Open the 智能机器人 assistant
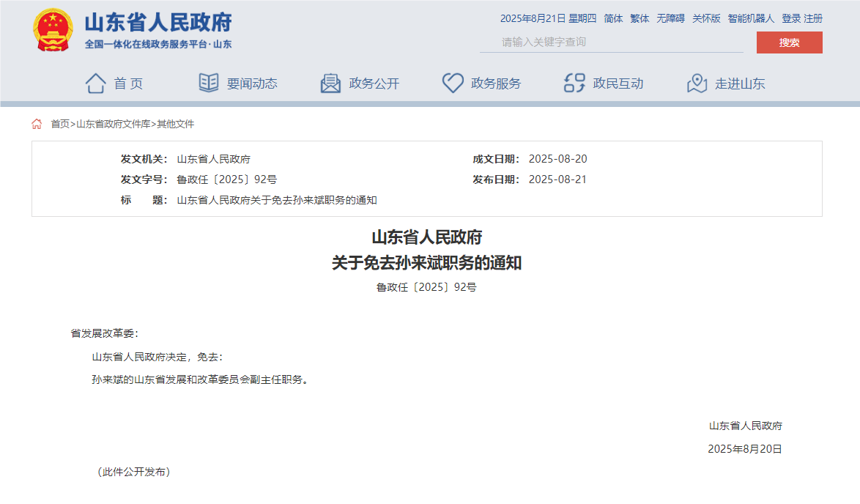The image size is (860, 504). tap(751, 18)
